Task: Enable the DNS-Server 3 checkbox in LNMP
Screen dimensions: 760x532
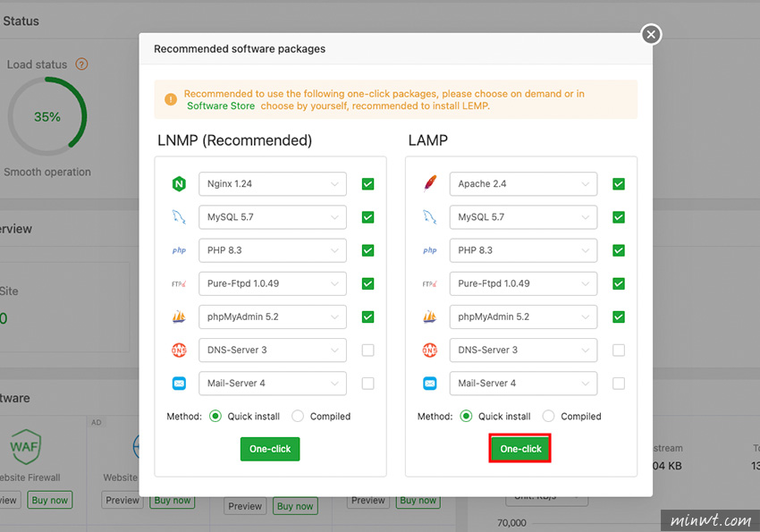Action: (x=367, y=350)
